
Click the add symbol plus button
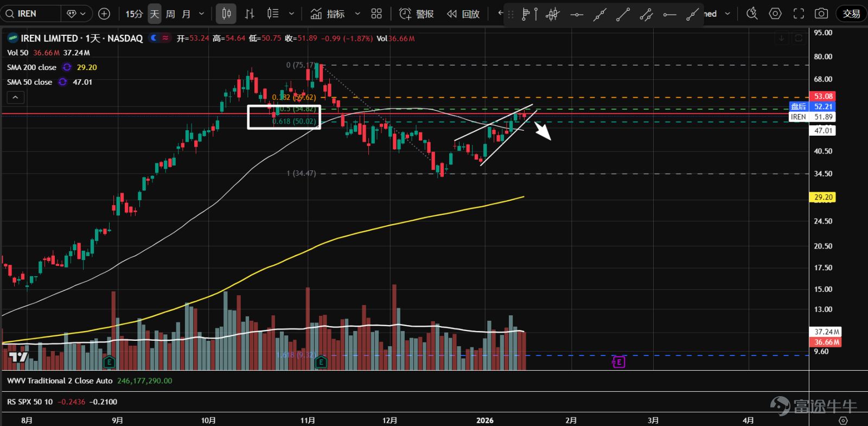pyautogui.click(x=104, y=14)
